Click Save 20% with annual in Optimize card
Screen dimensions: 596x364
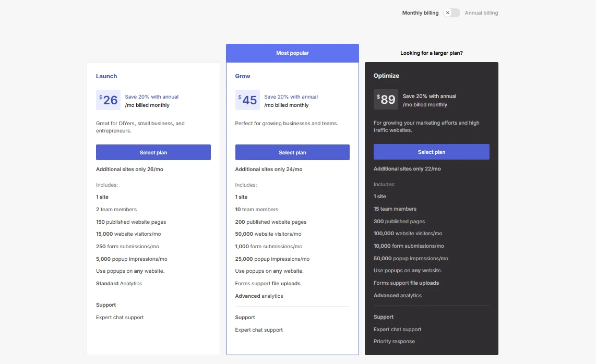pyautogui.click(x=430, y=96)
